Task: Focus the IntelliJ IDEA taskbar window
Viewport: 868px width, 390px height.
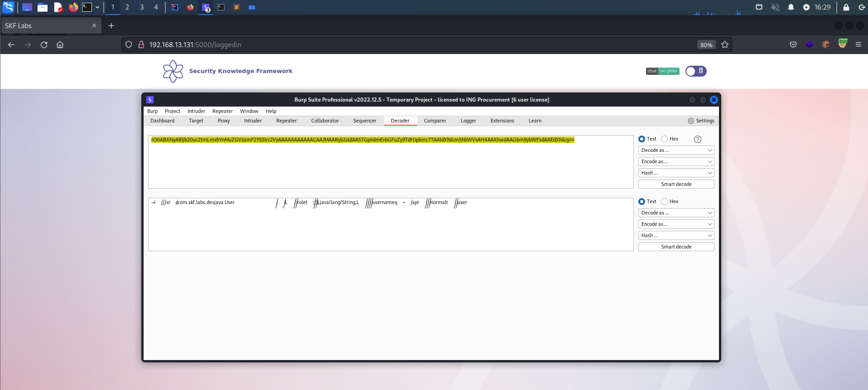Action: click(x=175, y=7)
